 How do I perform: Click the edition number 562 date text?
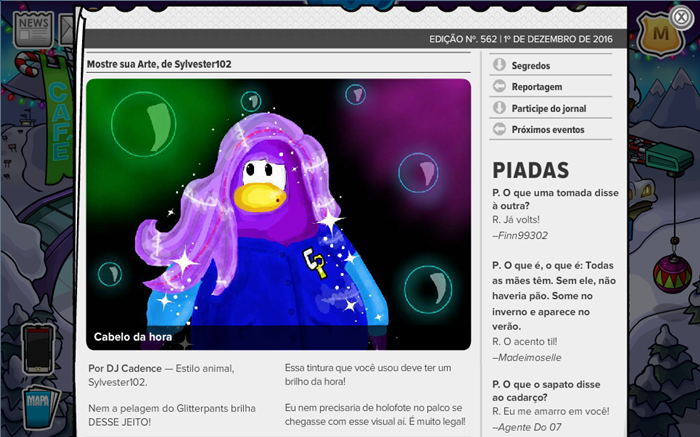tap(521, 39)
